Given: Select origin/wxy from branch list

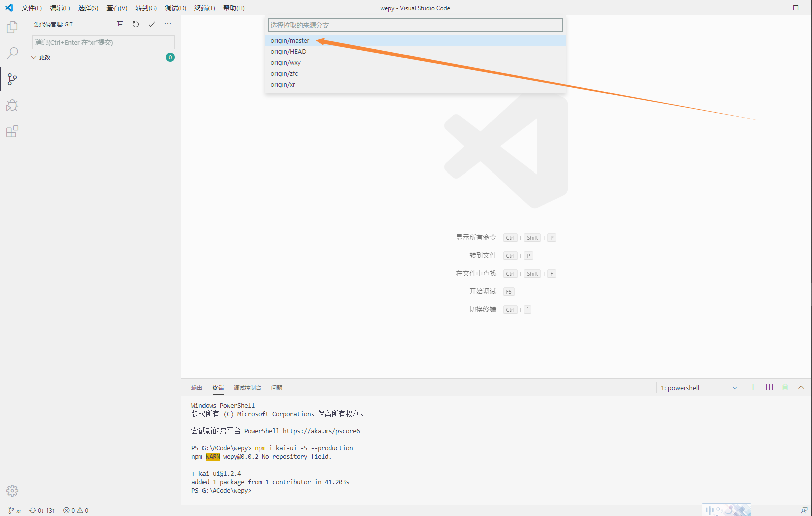Looking at the screenshot, I should [416, 63].
